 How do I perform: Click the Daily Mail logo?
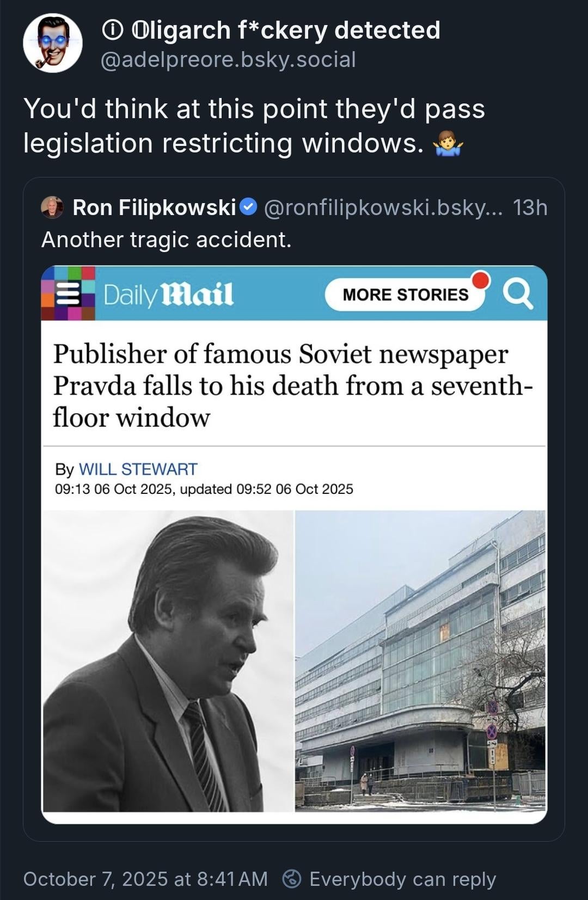168,295
